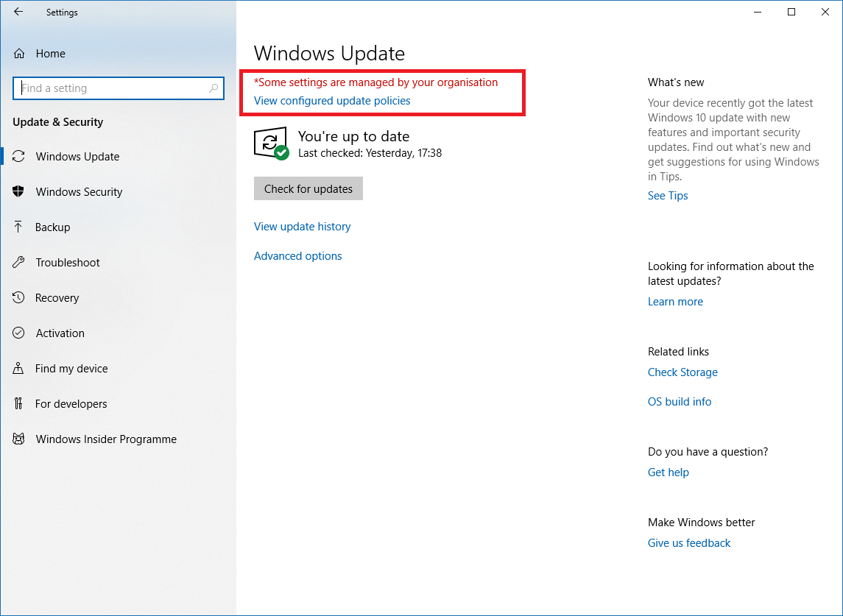Click the 'Do you have a question?' heading

(x=708, y=452)
